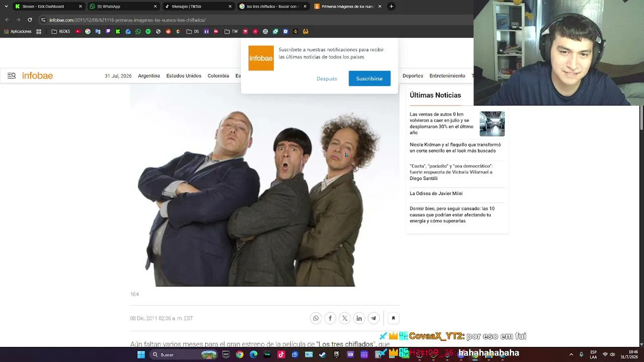Open Google Chrome from taskbar
644x362 pixels.
[239, 354]
